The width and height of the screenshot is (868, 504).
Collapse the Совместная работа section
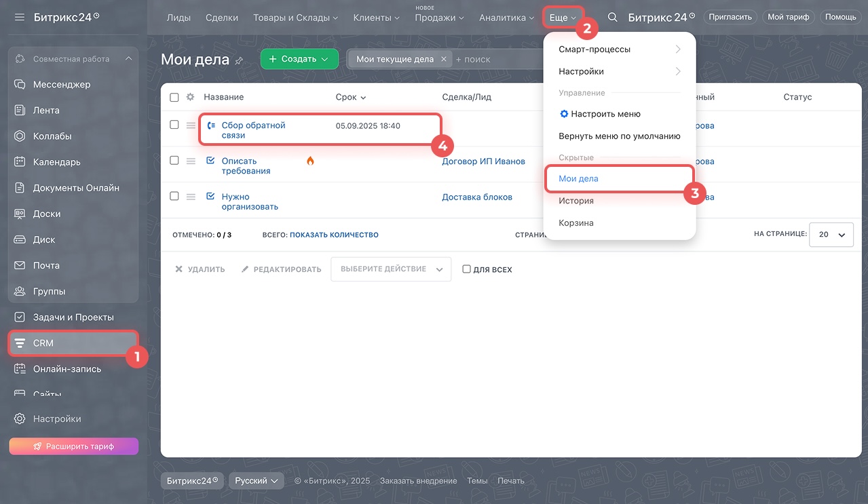coord(128,59)
